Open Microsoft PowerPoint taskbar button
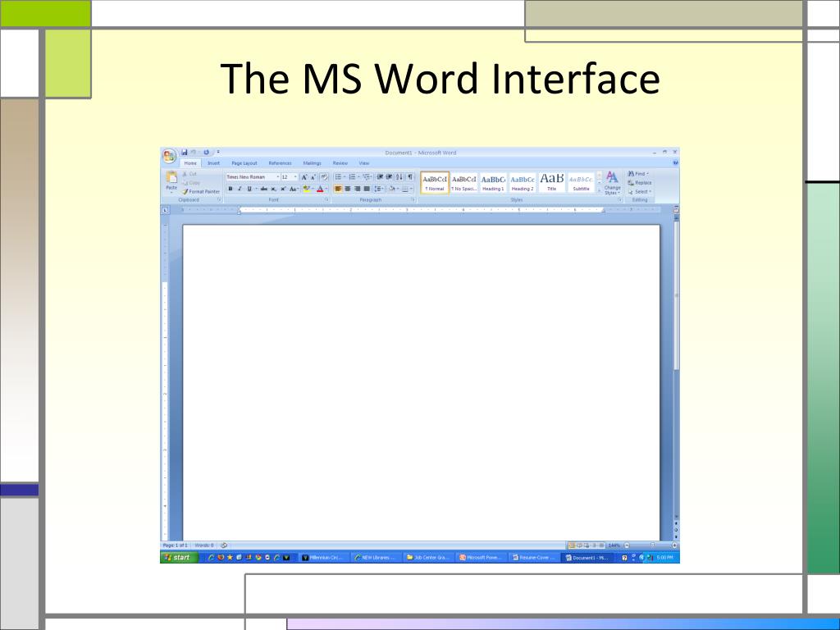Screen dimensions: 840x630 [481, 558]
